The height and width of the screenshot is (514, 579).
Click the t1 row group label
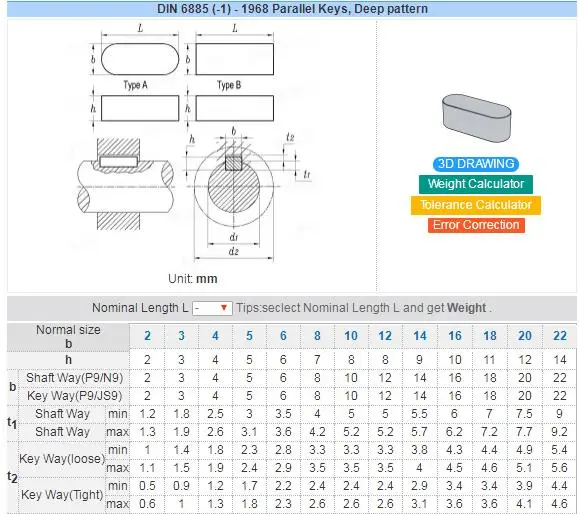click(x=12, y=423)
